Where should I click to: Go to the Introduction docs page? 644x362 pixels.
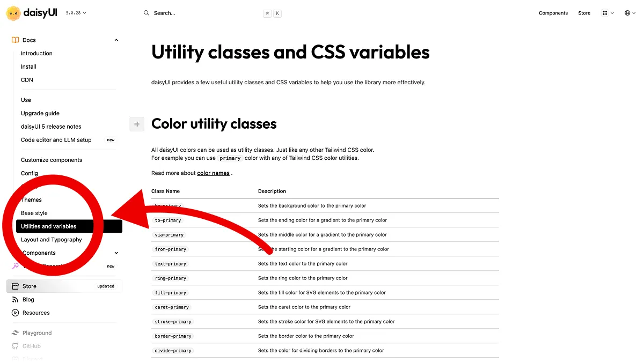[x=36, y=54]
